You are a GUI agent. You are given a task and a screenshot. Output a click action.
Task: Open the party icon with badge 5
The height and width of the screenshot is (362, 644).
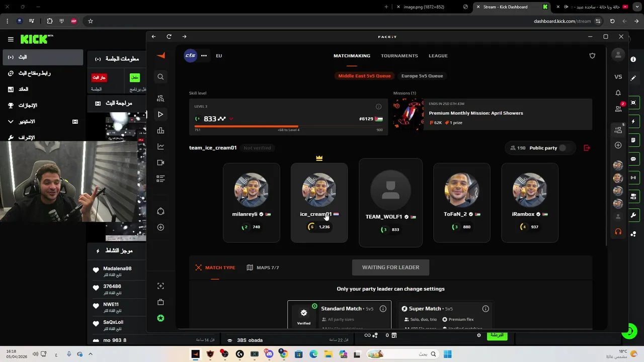tap(619, 130)
